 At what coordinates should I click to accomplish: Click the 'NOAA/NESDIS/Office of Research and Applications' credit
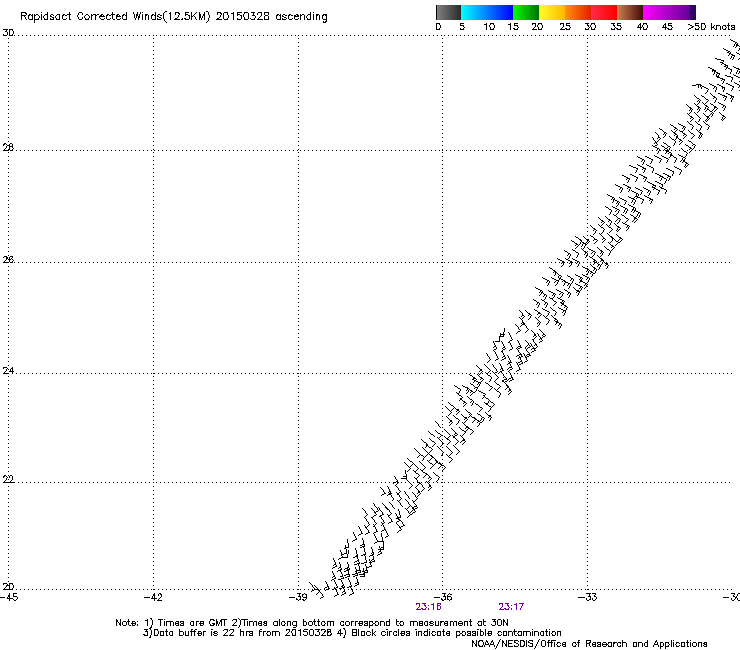click(x=589, y=644)
